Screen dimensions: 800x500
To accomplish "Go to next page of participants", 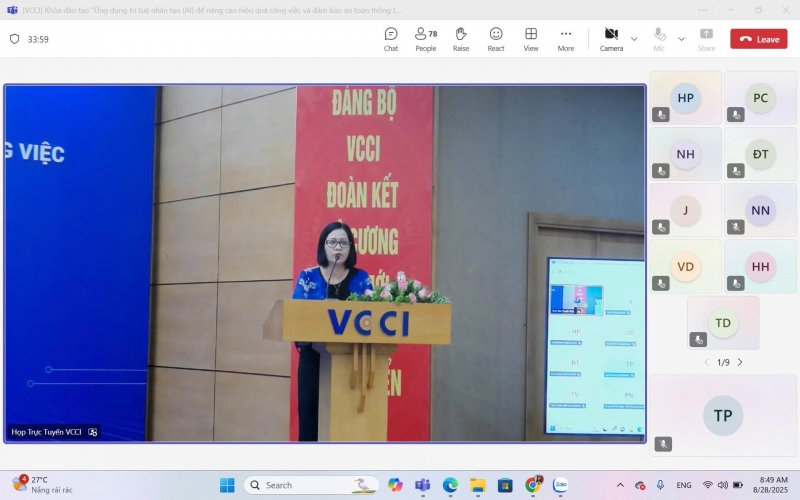I will pyautogui.click(x=740, y=362).
